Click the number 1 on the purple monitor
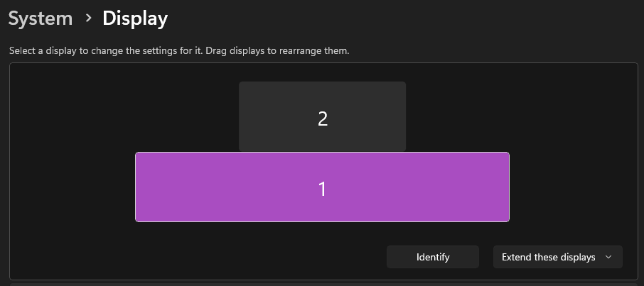The height and width of the screenshot is (286, 644). [323, 189]
